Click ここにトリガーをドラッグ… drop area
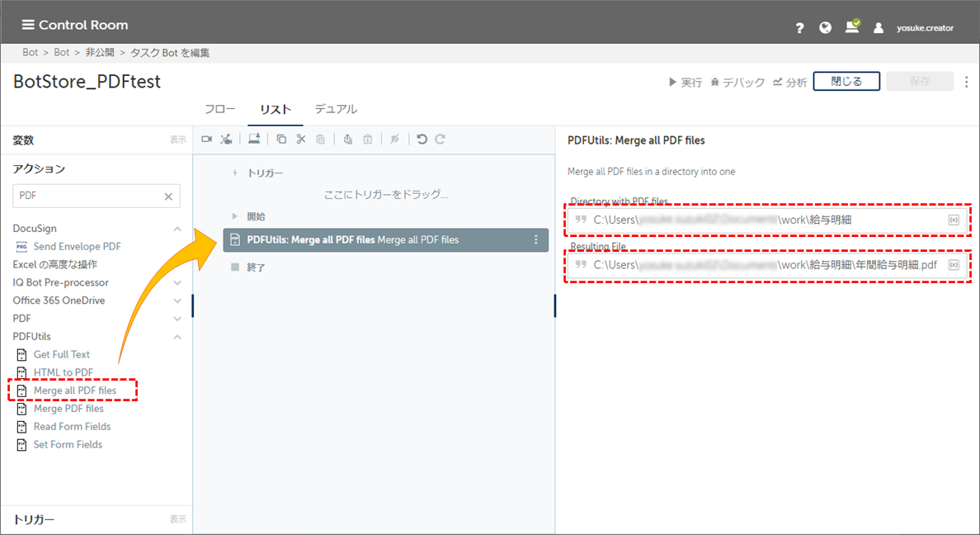This screenshot has height=535, width=980. point(385,195)
